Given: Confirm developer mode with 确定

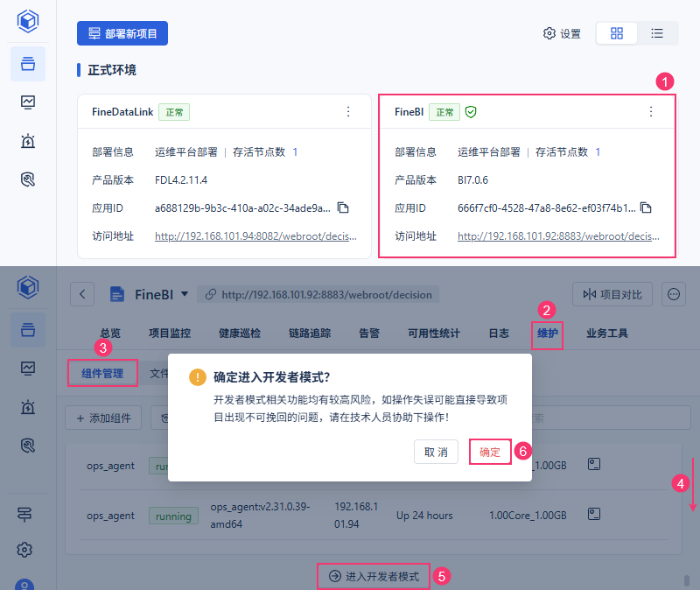Looking at the screenshot, I should tap(490, 452).
